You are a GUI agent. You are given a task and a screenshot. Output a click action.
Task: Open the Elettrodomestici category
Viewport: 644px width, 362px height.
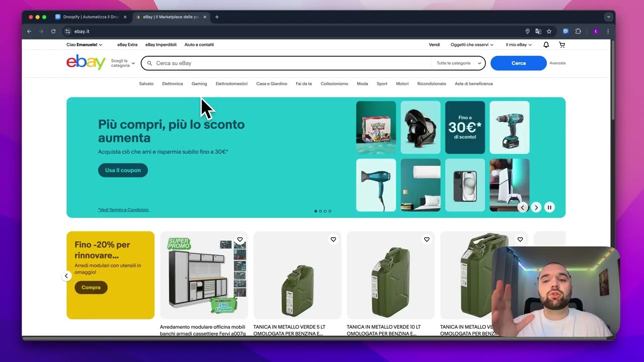tap(231, 84)
